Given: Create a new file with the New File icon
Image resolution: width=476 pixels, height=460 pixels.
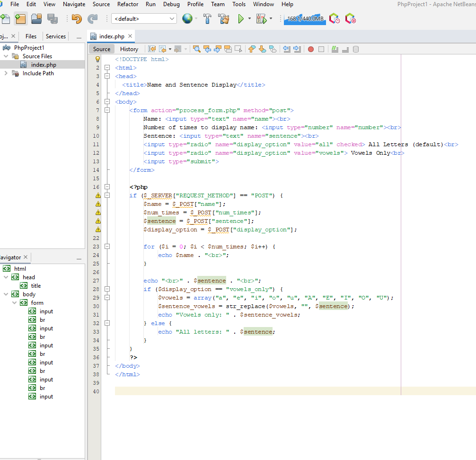Looking at the screenshot, I should coord(7,18).
